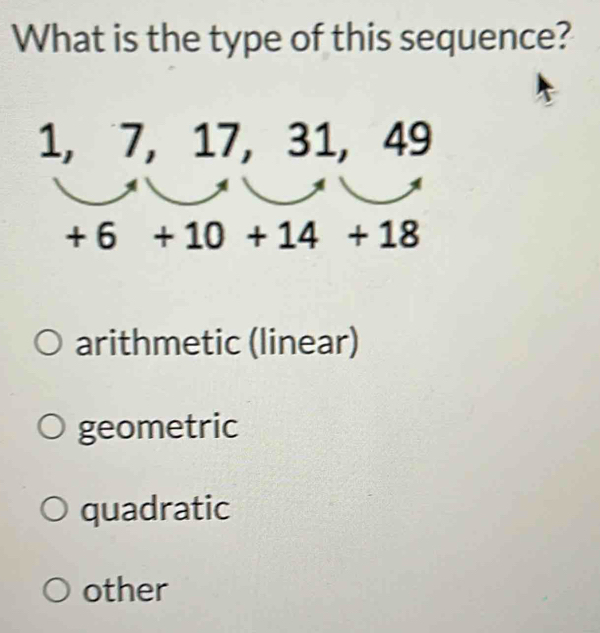Click the green arrow above +6

tap(96, 191)
